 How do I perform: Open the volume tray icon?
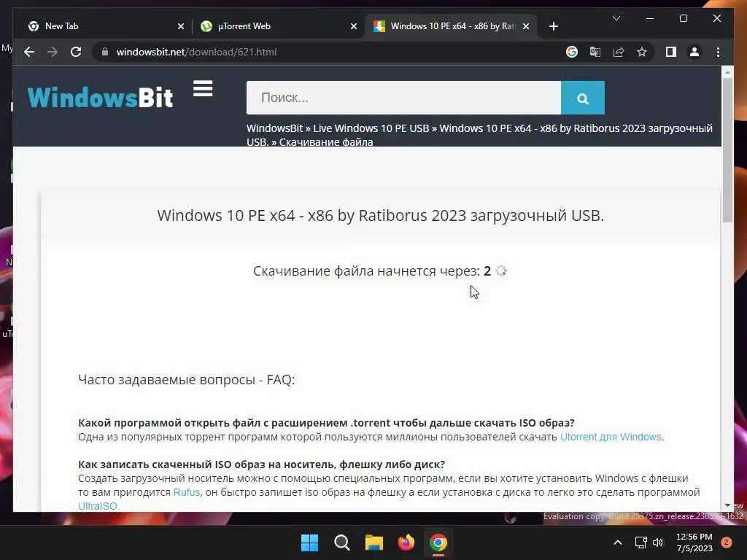click(658, 542)
